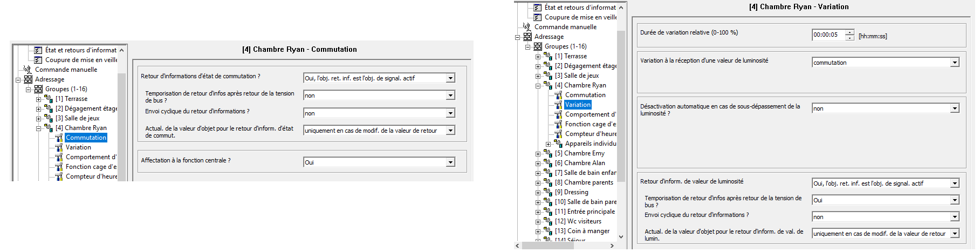Expand [2] Dégagement étage in Variation window

pyautogui.click(x=538, y=66)
